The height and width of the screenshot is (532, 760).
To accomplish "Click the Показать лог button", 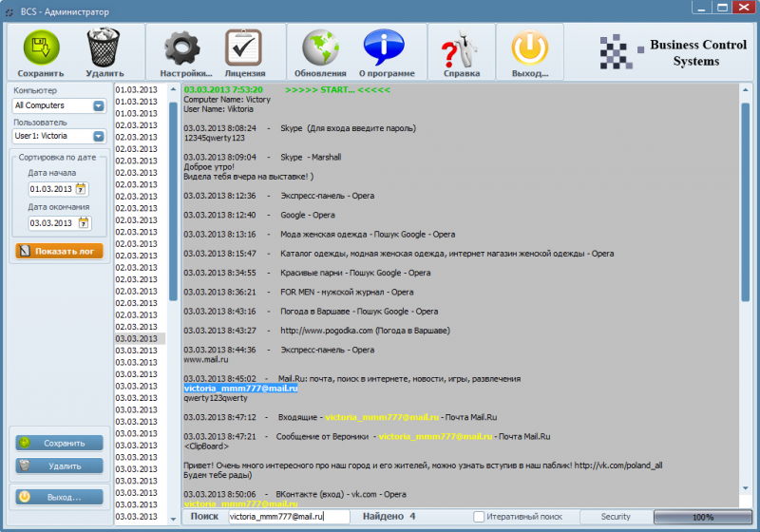I will pyautogui.click(x=59, y=251).
